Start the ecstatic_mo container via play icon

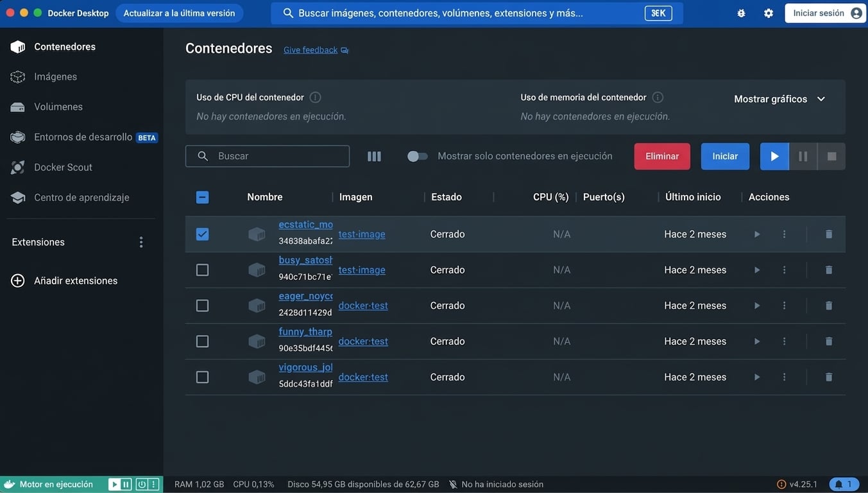pos(757,234)
